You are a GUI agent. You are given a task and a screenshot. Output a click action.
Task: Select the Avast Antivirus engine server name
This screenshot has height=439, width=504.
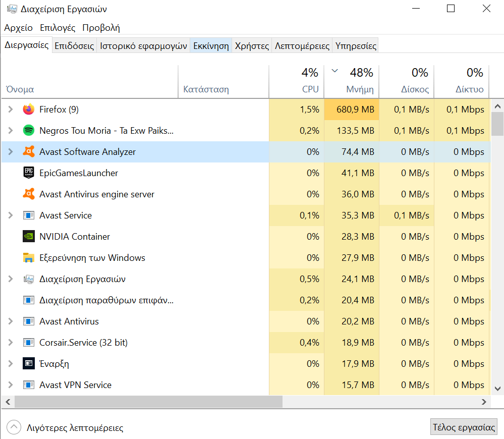[97, 194]
